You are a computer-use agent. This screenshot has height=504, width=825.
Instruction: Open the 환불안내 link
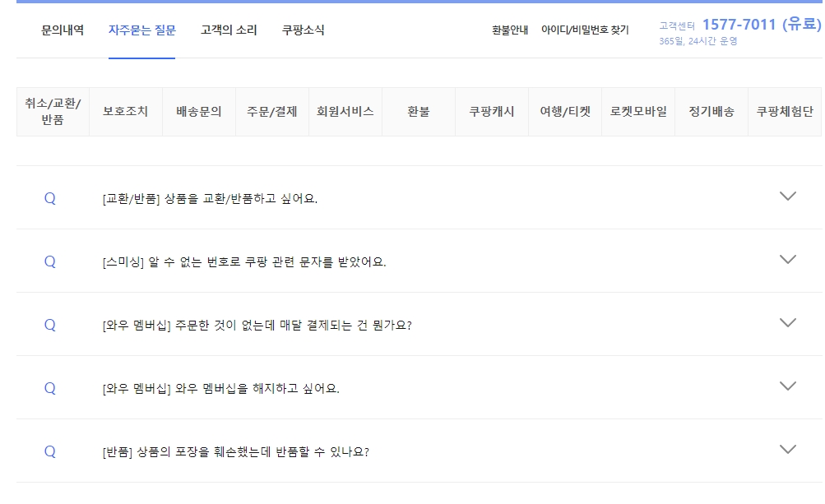510,28
